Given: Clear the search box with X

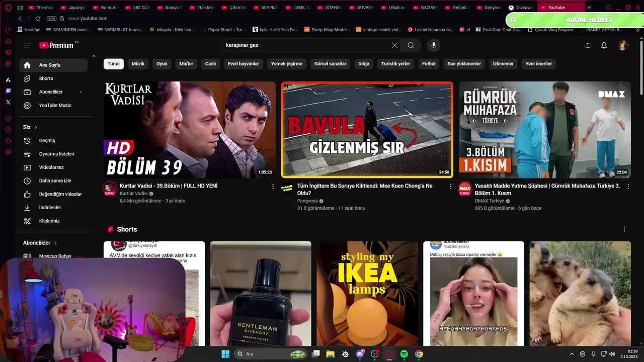Looking at the screenshot, I should point(394,45).
